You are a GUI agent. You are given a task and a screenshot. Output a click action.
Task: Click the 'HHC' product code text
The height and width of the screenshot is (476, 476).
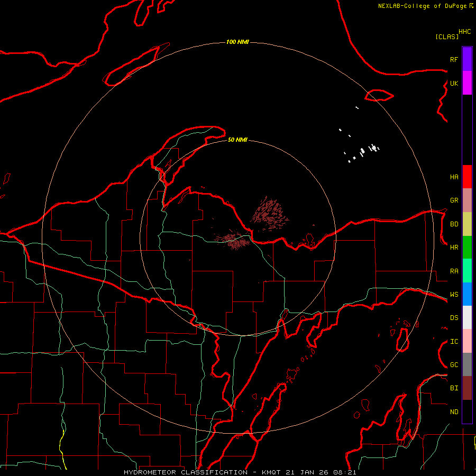point(465,32)
